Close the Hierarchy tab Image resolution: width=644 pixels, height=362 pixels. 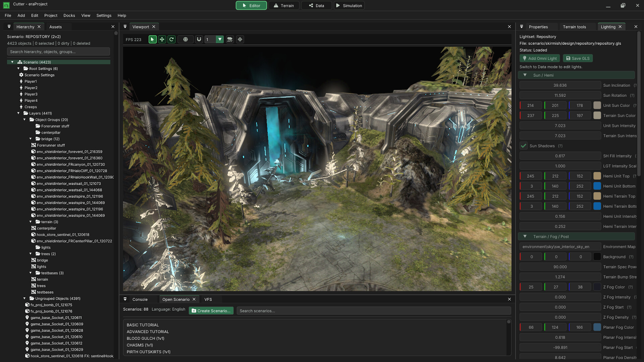point(39,26)
